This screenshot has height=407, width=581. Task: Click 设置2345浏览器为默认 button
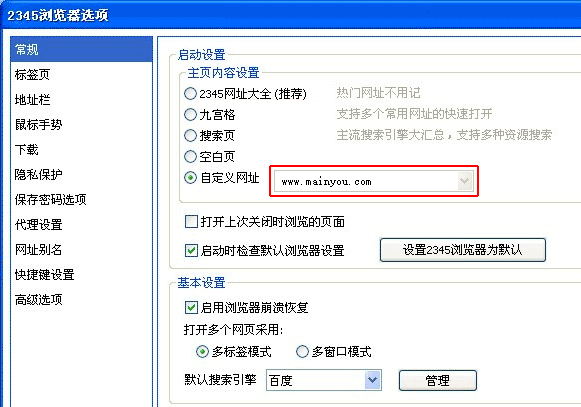[463, 250]
